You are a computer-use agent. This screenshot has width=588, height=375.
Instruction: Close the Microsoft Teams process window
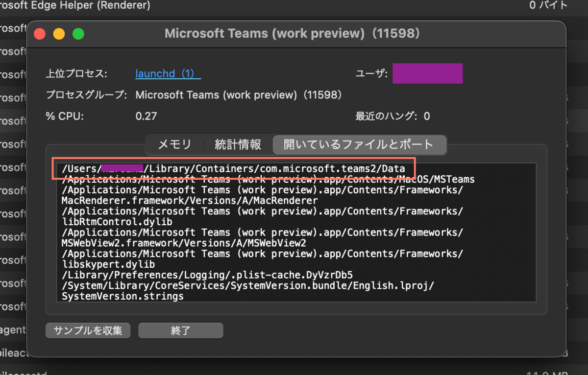tap(40, 34)
